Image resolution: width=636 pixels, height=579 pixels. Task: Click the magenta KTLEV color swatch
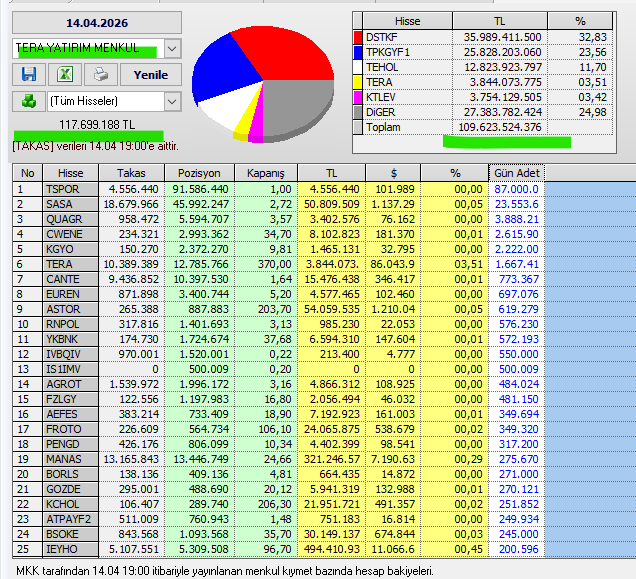pos(358,97)
